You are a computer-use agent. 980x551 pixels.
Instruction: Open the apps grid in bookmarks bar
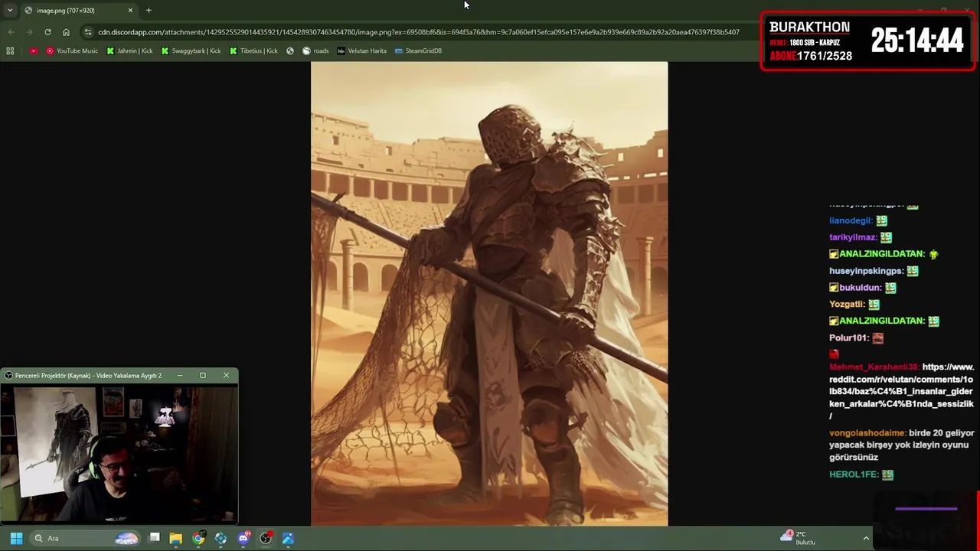click(10, 51)
